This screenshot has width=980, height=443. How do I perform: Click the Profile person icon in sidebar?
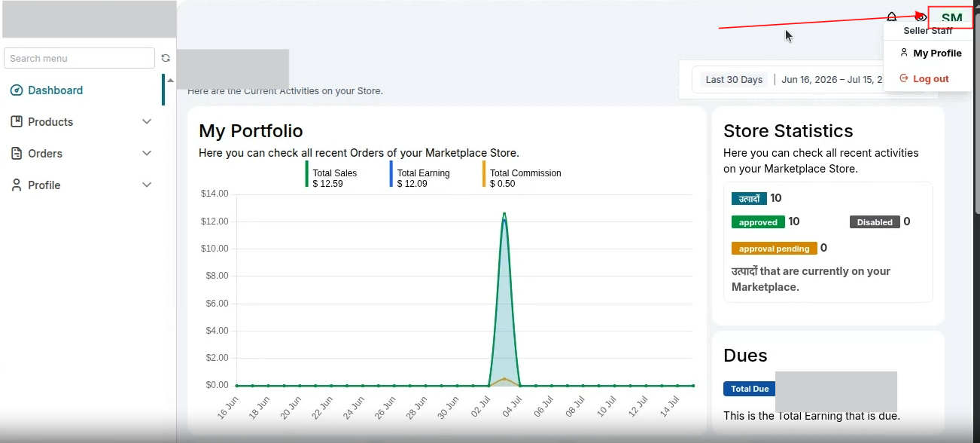(17, 185)
